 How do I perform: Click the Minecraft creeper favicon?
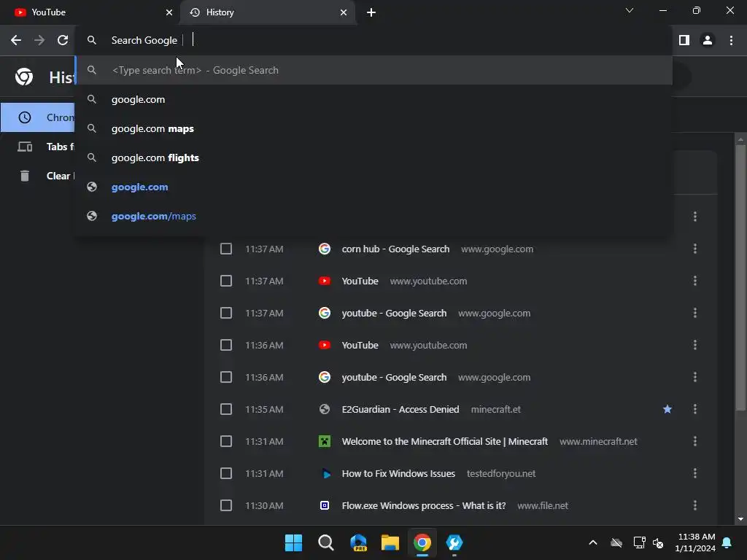click(x=325, y=441)
